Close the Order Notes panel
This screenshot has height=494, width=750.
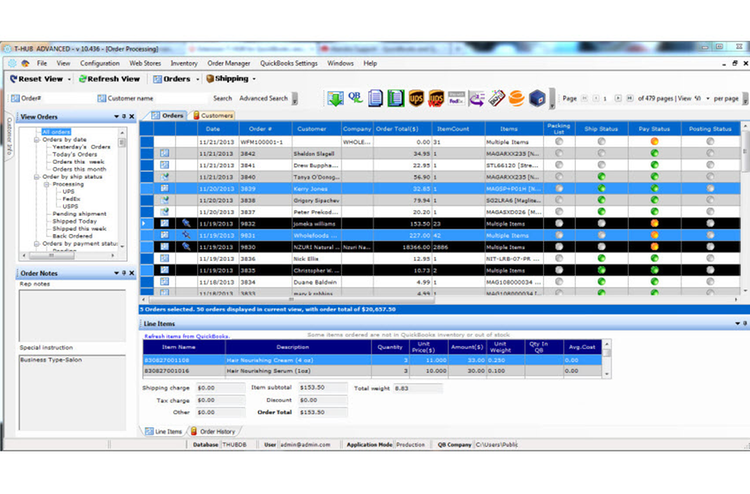click(132, 273)
